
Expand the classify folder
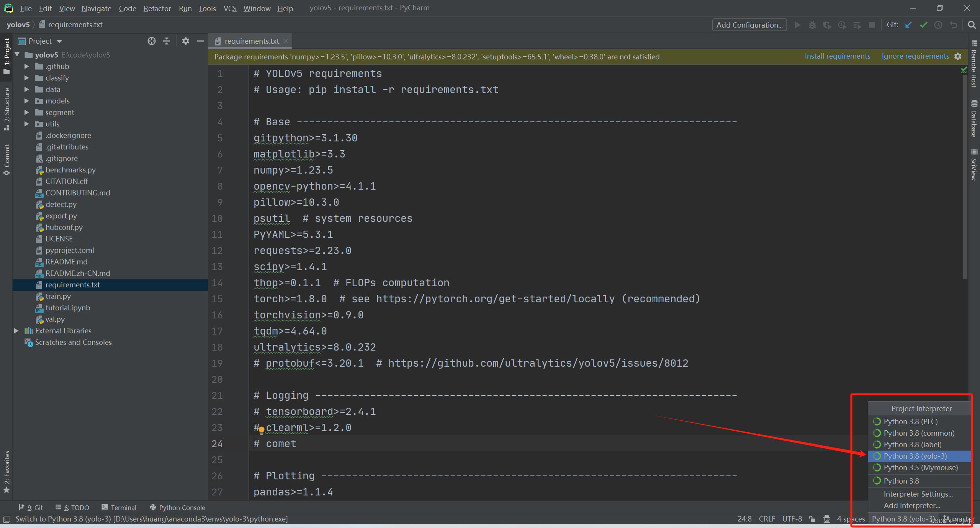(x=26, y=78)
